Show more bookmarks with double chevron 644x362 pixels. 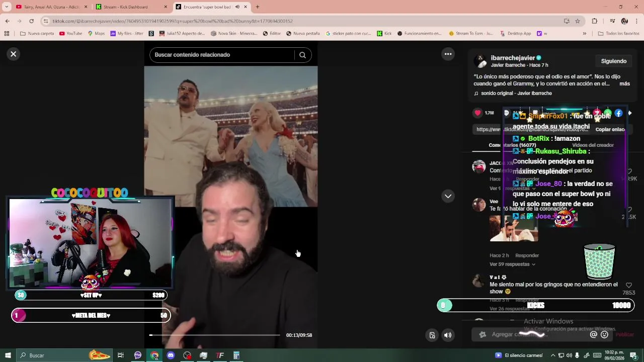tap(584, 34)
